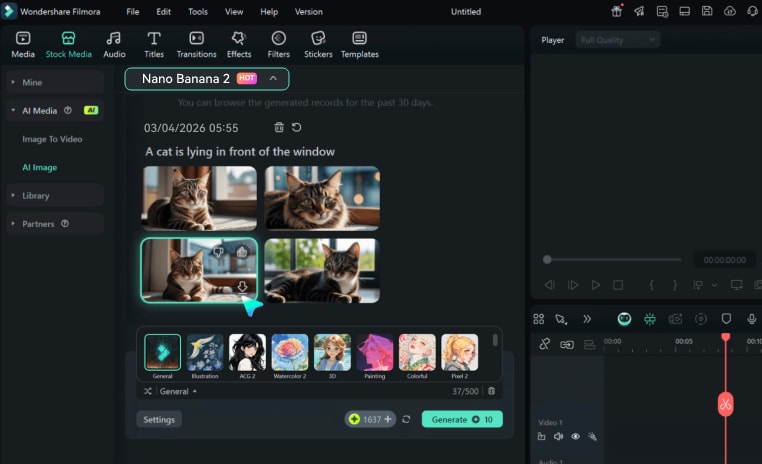The image size is (762, 464).
Task: Click the Partners help icon
Action: click(65, 223)
